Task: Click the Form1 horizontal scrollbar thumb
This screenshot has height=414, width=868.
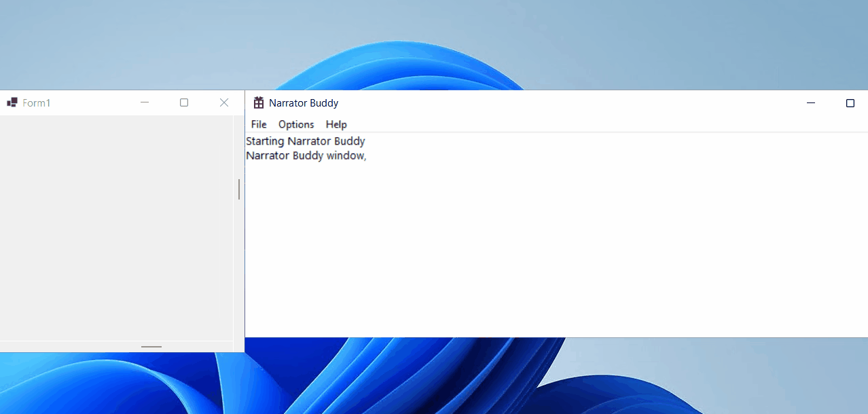Action: (151, 347)
